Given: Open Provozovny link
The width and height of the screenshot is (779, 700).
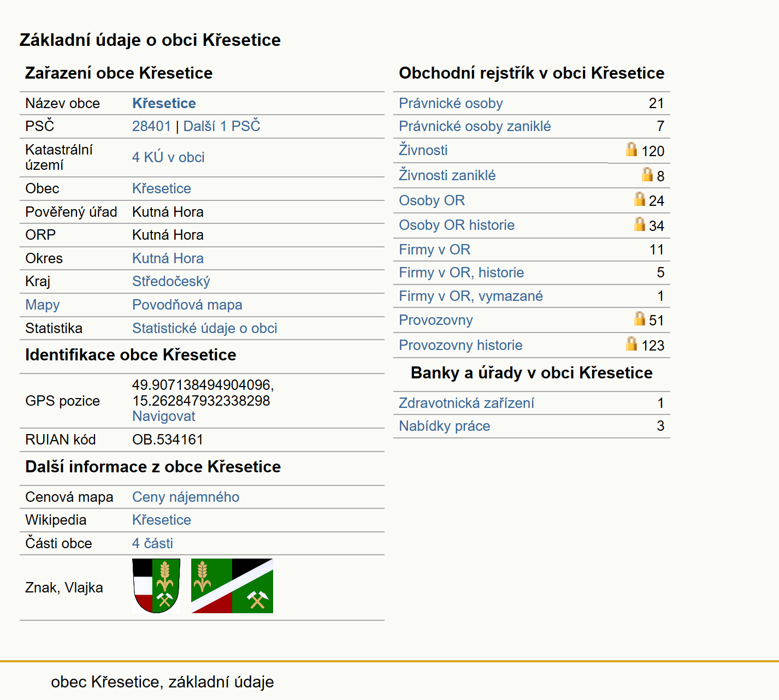Looking at the screenshot, I should [x=436, y=320].
